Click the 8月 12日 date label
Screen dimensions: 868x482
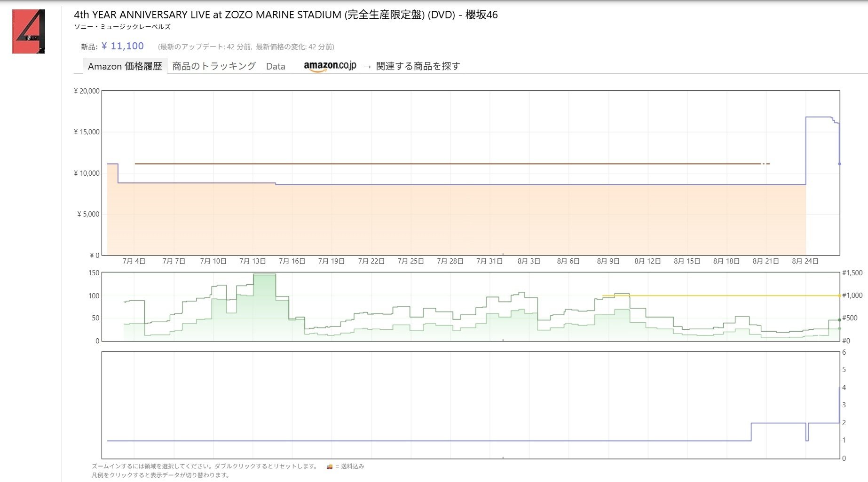click(x=648, y=261)
